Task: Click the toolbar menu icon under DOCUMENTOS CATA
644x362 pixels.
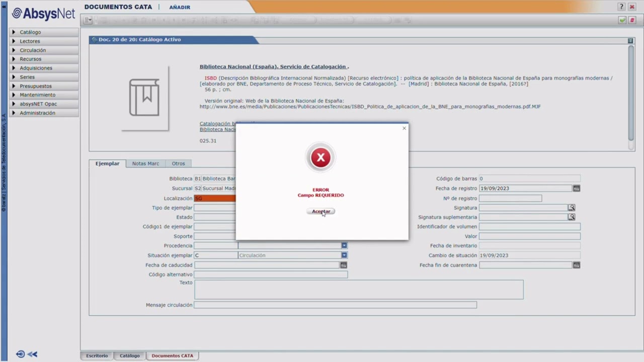Action: click(88, 20)
